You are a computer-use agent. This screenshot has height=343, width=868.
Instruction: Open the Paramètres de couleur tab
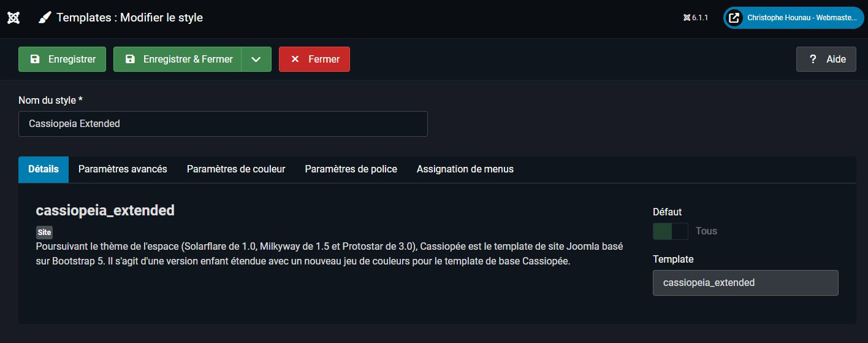click(x=236, y=169)
